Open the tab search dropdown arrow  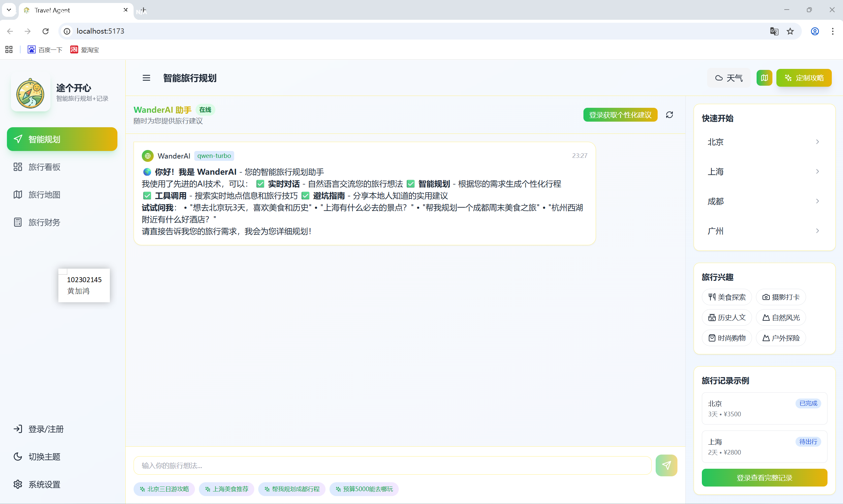[x=9, y=10]
